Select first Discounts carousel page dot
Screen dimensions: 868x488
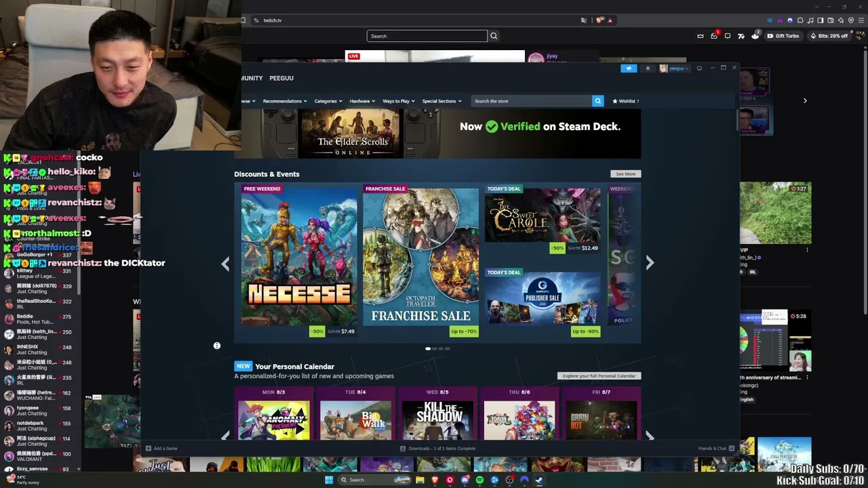(428, 348)
